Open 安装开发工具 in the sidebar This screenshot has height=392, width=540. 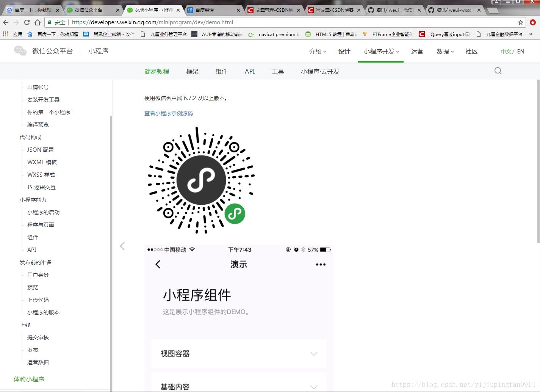(43, 100)
